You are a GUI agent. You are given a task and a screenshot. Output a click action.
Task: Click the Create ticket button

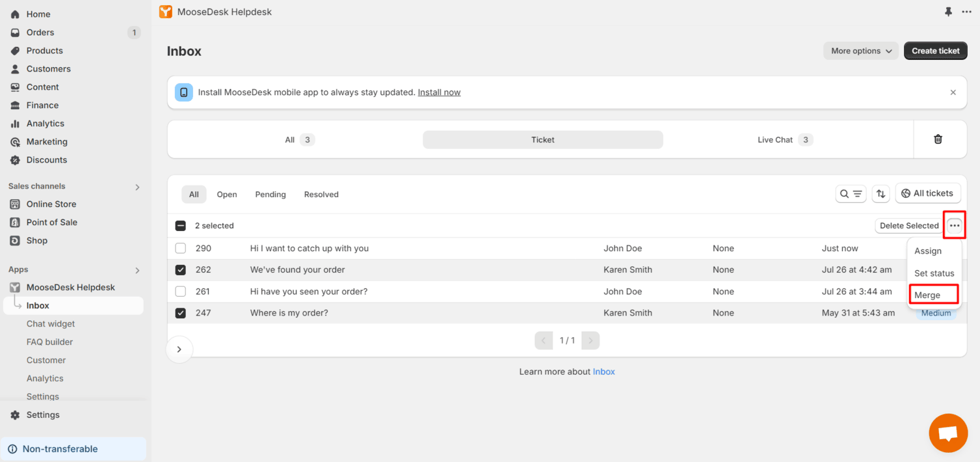pyautogui.click(x=936, y=51)
